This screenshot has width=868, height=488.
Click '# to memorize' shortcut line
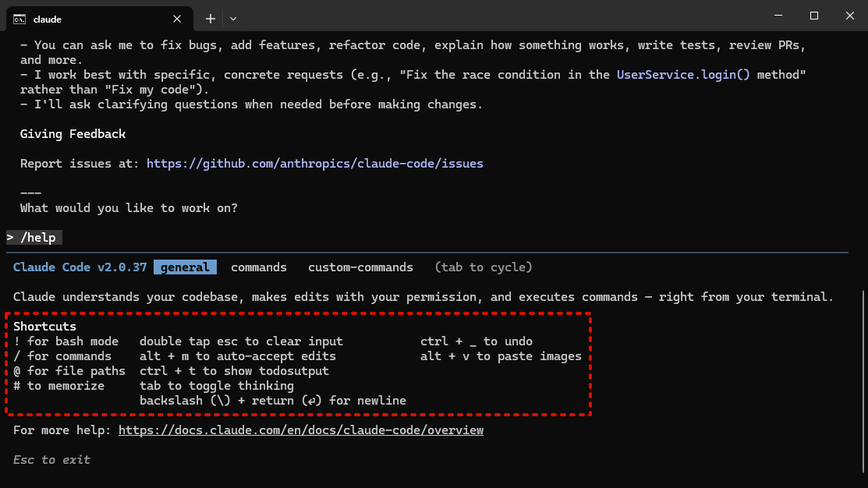click(58, 386)
